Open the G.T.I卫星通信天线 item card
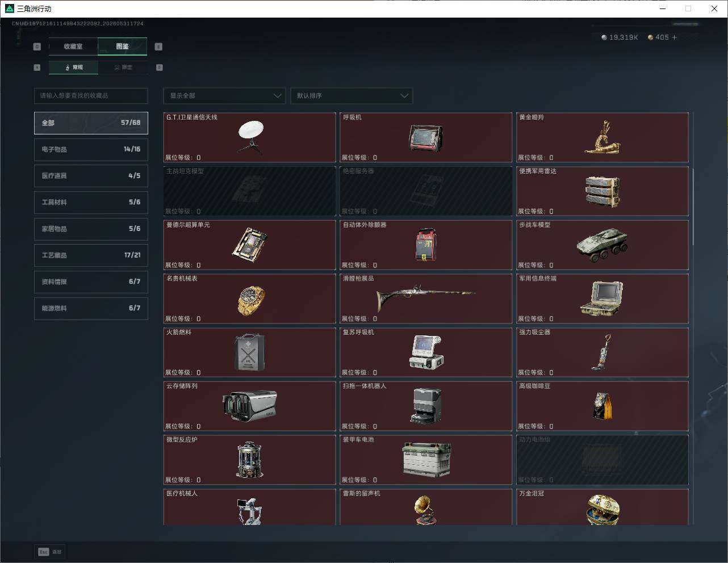This screenshot has width=728, height=563. [x=250, y=137]
